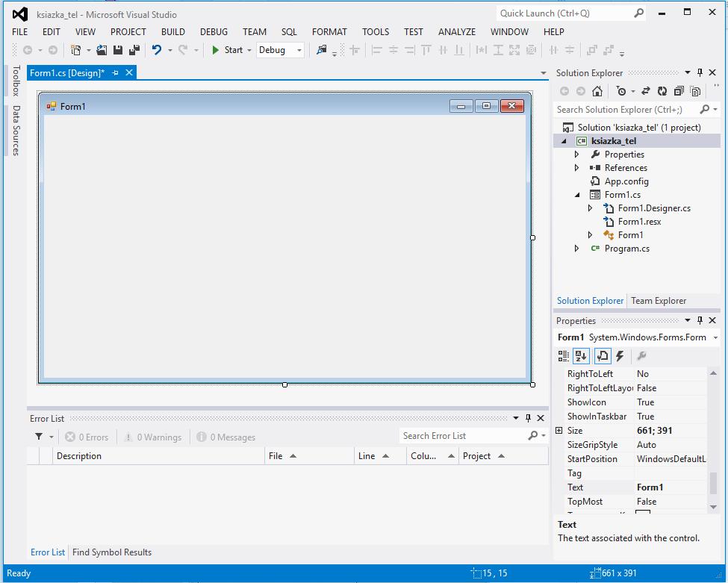Expand the Properties node
This screenshot has width=728, height=583.
pyautogui.click(x=576, y=155)
